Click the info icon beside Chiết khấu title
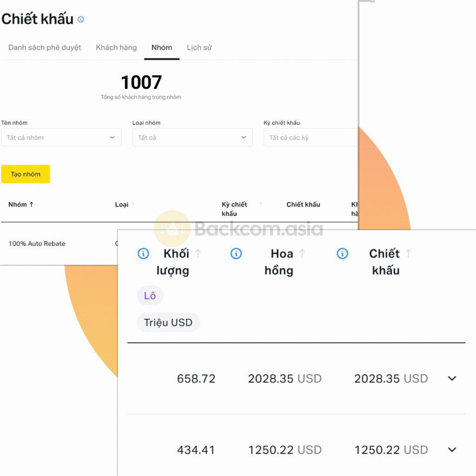476x476 pixels. tap(81, 20)
